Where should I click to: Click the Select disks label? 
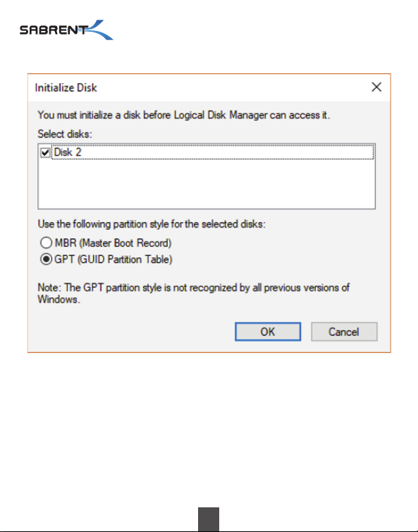[x=65, y=134]
